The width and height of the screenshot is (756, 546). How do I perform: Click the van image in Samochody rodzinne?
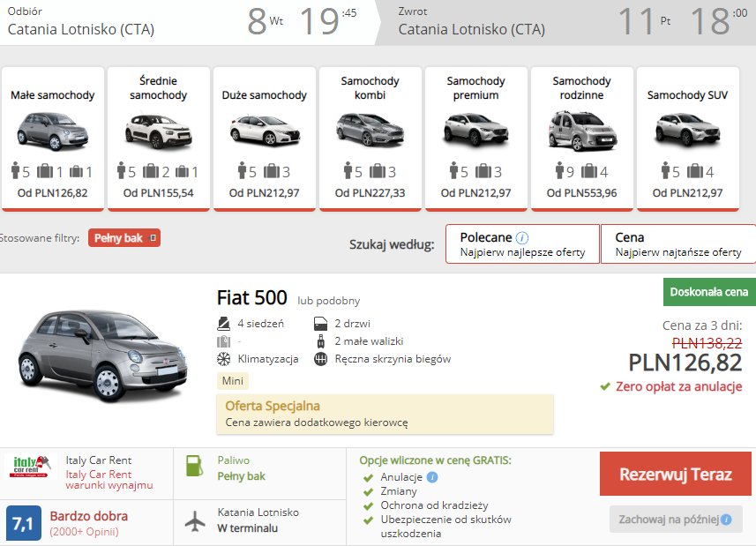click(x=582, y=131)
